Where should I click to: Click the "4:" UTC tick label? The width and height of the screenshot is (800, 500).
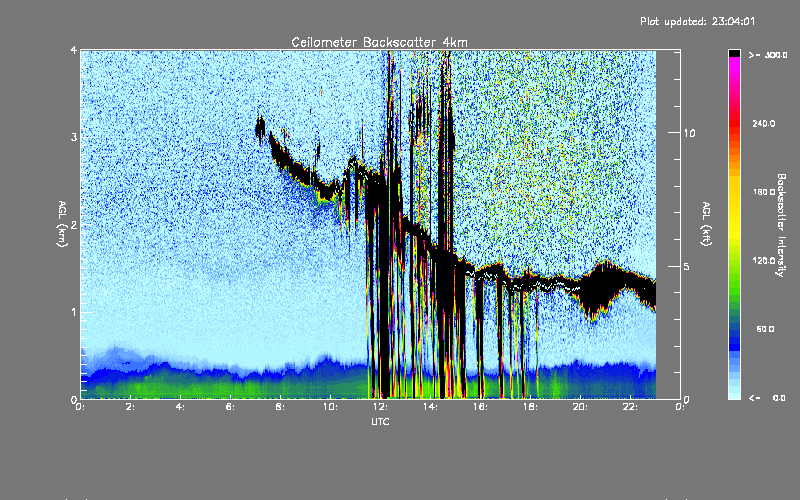click(x=181, y=407)
